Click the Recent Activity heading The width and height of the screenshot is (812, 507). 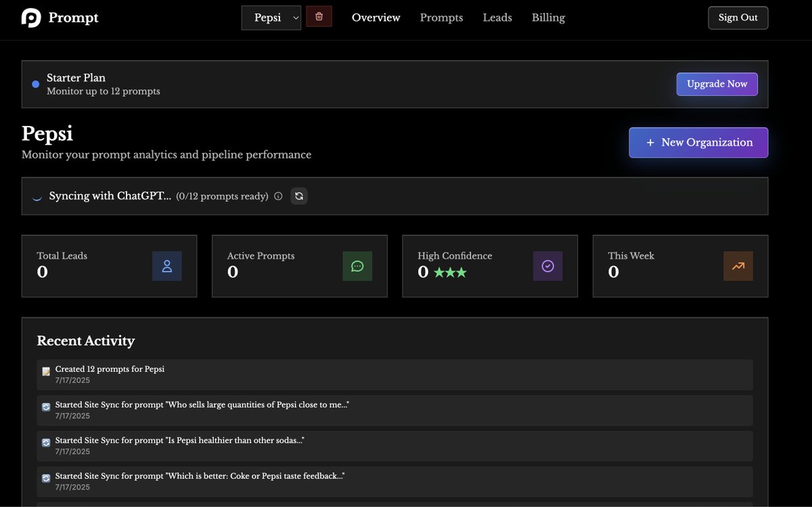pos(86,340)
